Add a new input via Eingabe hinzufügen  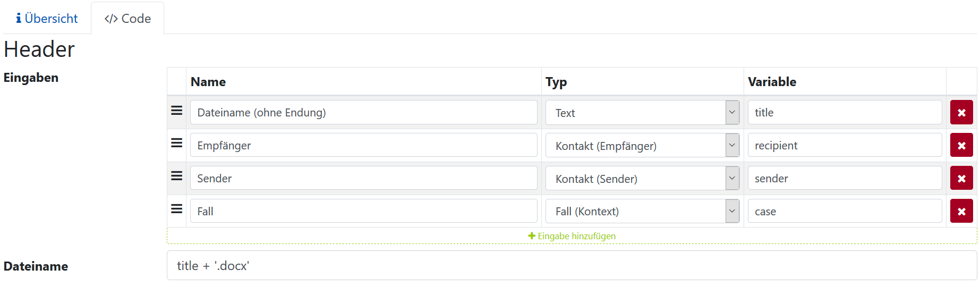(x=572, y=236)
